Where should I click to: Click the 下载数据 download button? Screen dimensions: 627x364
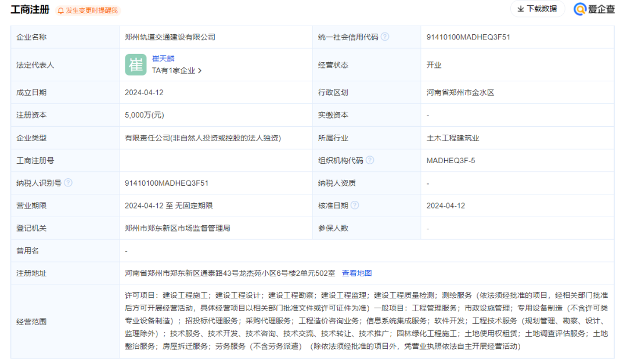pyautogui.click(x=537, y=9)
